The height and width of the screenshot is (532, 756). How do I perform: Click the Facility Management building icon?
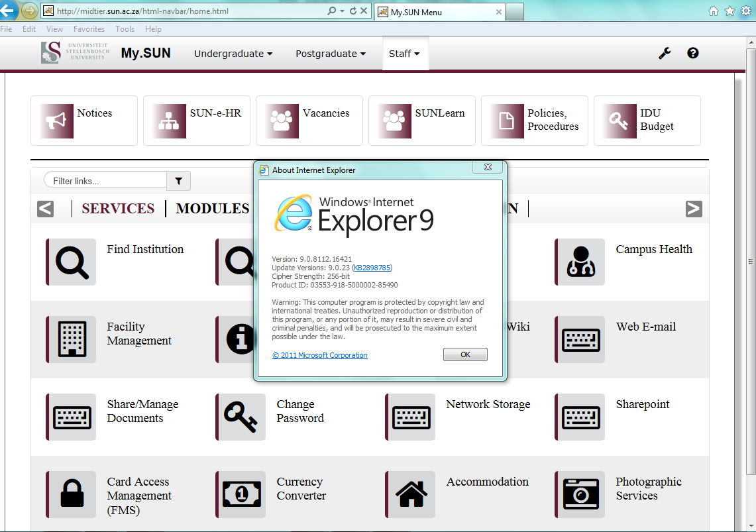pyautogui.click(x=72, y=339)
